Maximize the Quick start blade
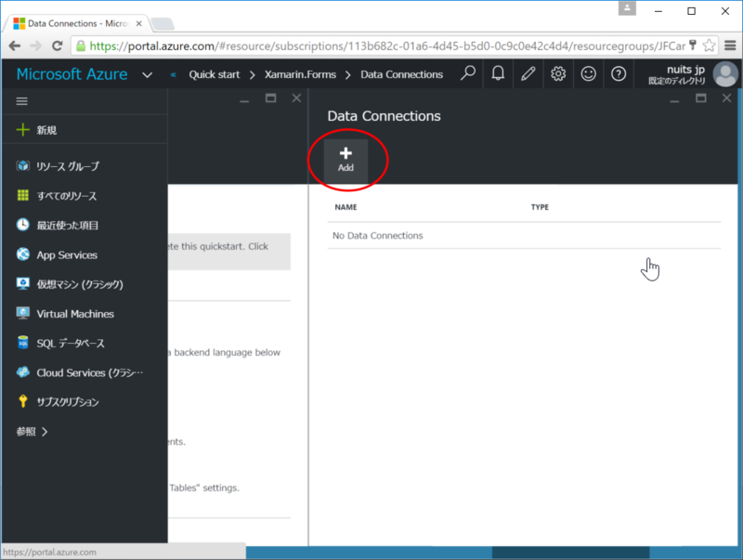 [x=270, y=98]
